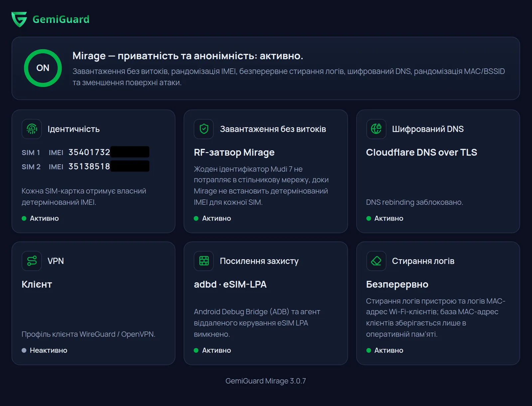The width and height of the screenshot is (532, 406).
Task: Select the SIM 1 IMEI value 35401732
Action: [x=89, y=152]
